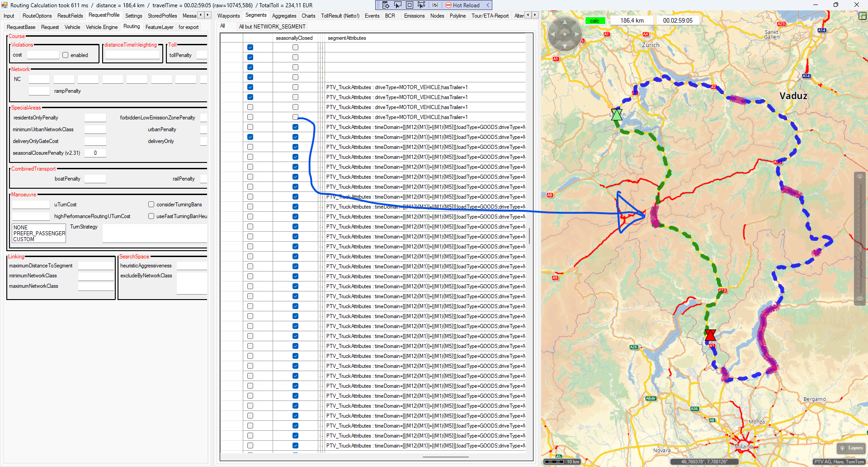
Task: Open the Vehicle.Engine tab
Action: click(x=101, y=27)
